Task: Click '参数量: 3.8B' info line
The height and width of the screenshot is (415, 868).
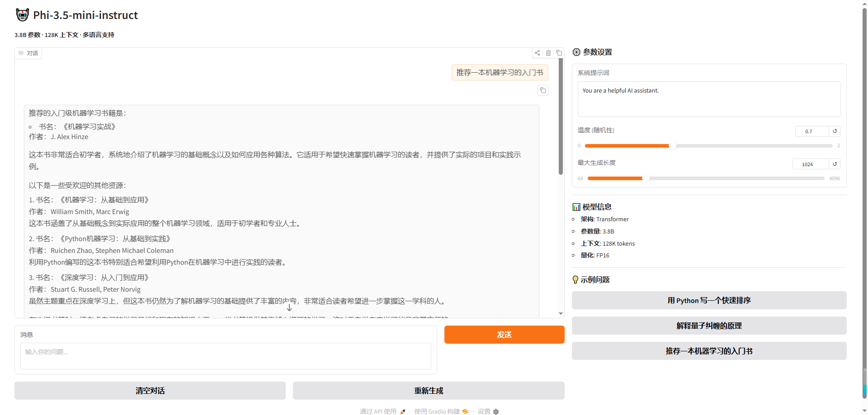Action: pyautogui.click(x=597, y=231)
